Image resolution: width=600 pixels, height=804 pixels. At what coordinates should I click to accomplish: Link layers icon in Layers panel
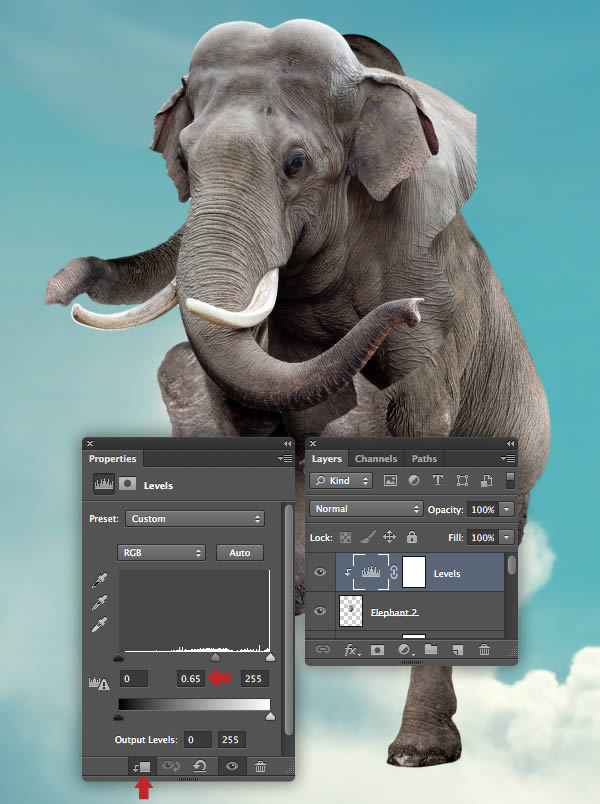[x=322, y=650]
